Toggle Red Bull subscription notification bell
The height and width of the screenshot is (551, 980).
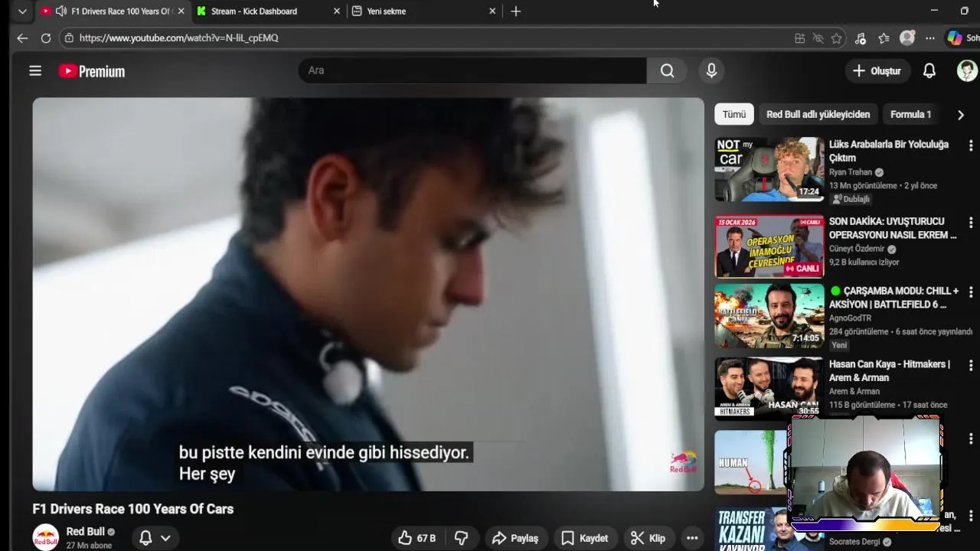pos(145,538)
